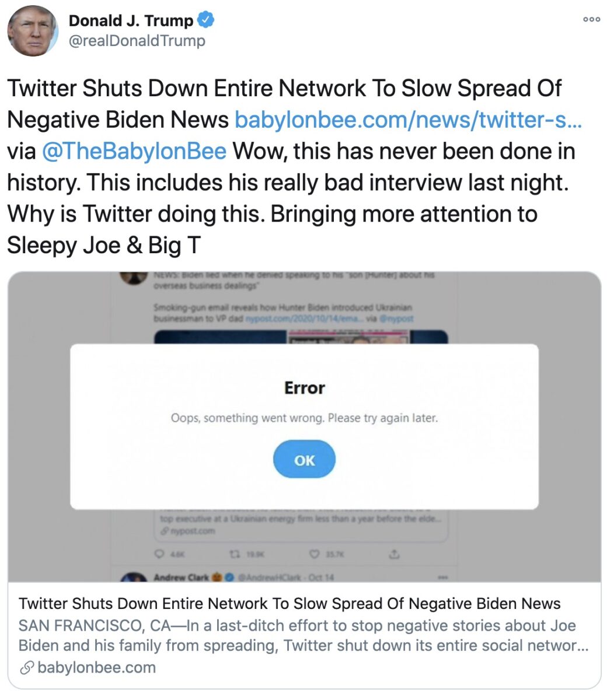Click the @TheBabylonBee mention
The image size is (607, 700).
point(134,151)
